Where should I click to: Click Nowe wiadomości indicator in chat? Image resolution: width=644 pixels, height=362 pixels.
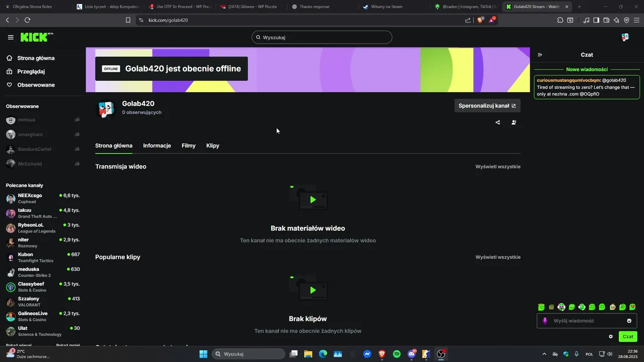587,69
